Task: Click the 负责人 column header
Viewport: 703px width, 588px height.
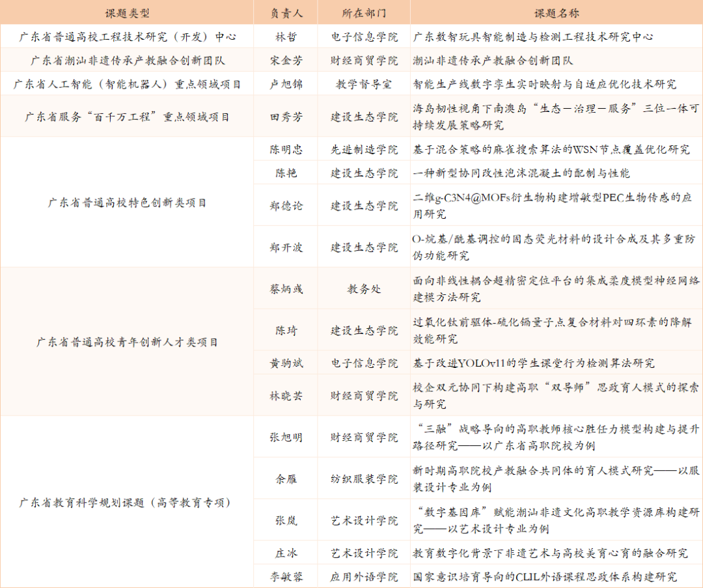Action: pos(286,13)
